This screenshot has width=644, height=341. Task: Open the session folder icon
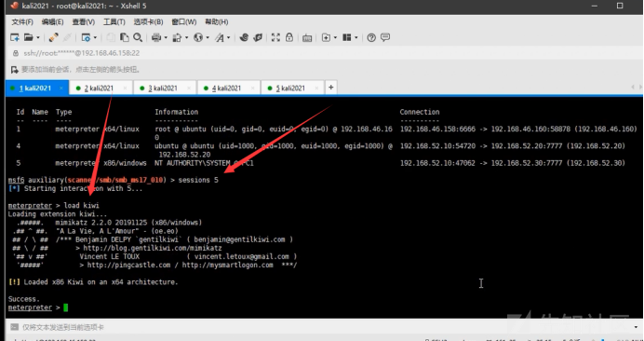(28, 38)
